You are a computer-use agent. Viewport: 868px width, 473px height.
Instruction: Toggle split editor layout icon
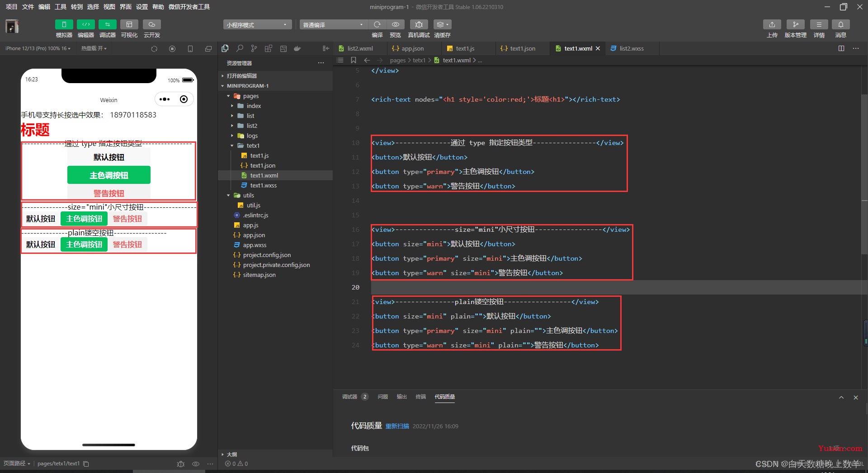tap(841, 48)
